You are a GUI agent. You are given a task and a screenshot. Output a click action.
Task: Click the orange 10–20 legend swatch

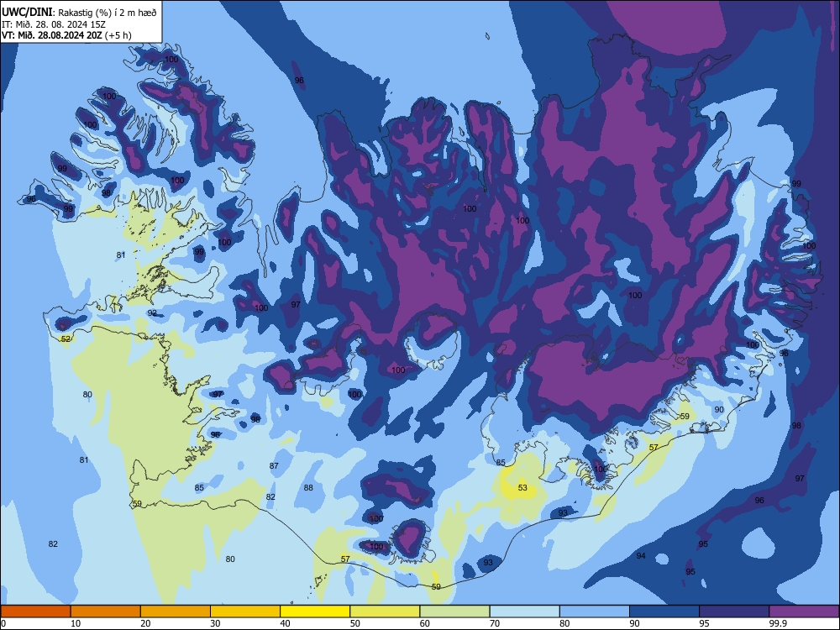click(x=106, y=612)
